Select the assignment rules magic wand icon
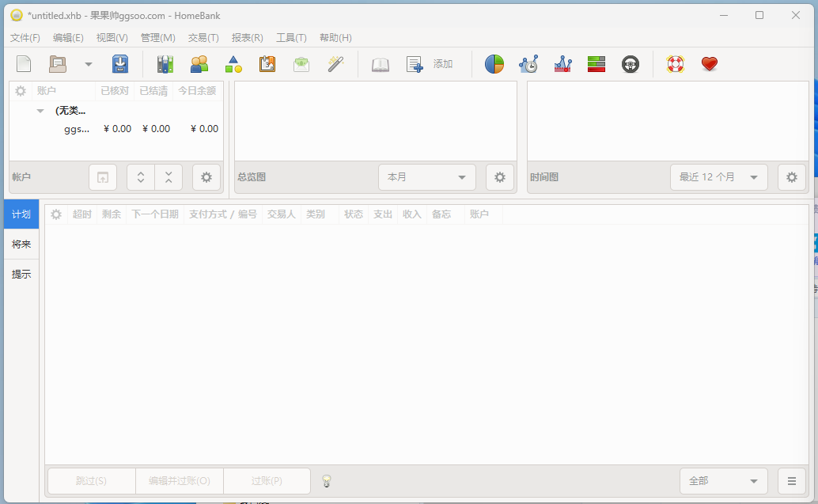 pos(335,63)
